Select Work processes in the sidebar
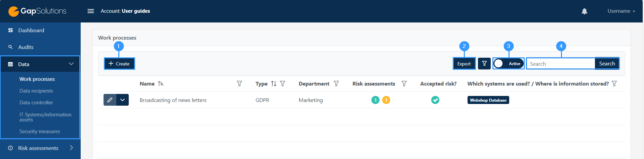This screenshot has width=644, height=159. [37, 79]
